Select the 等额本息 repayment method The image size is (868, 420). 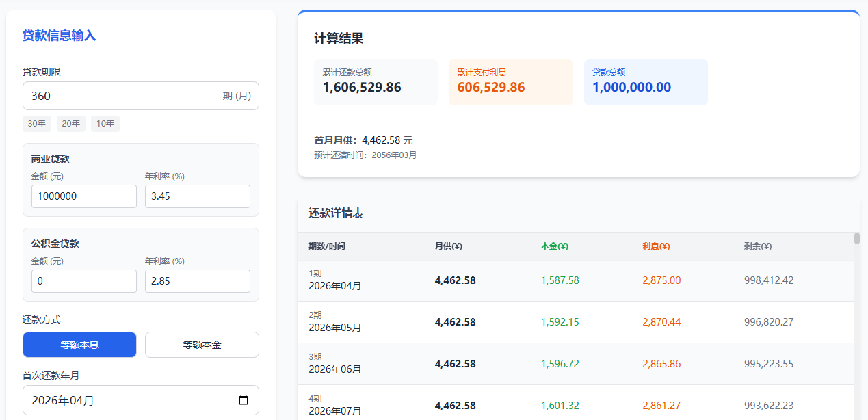(x=79, y=345)
